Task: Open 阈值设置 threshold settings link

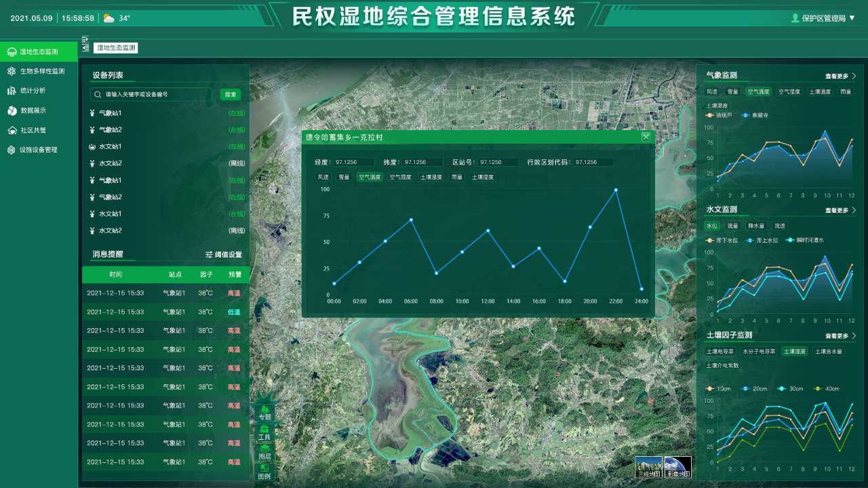Action: point(224,255)
